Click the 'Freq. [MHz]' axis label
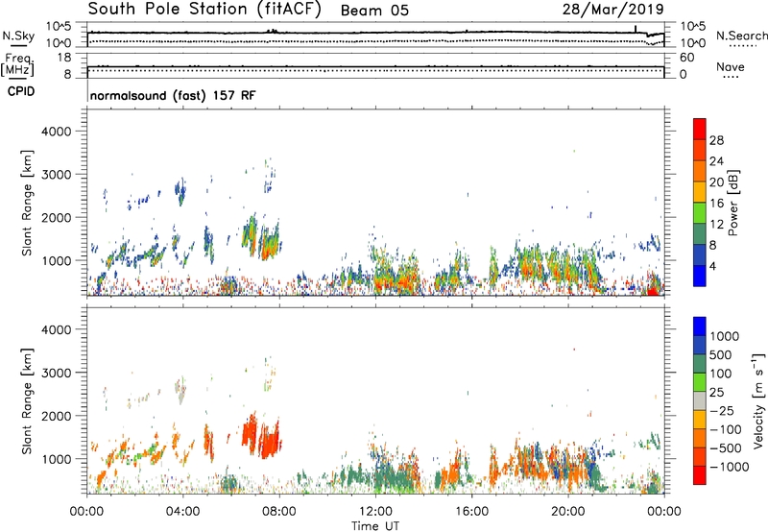 (17, 65)
